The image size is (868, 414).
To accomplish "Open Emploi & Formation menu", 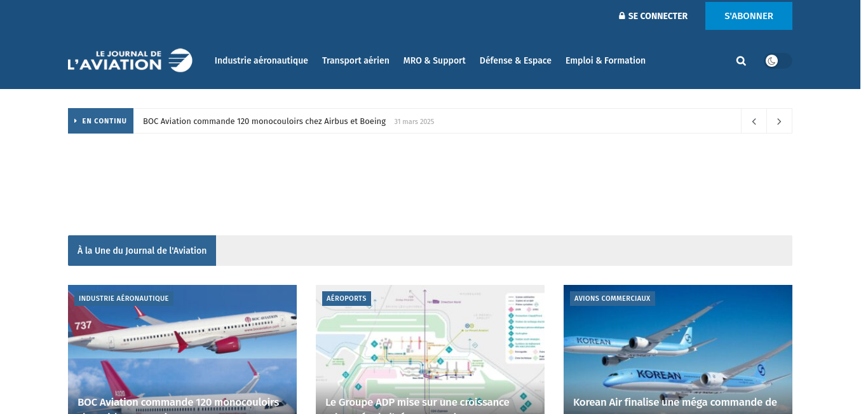I will 606,60.
